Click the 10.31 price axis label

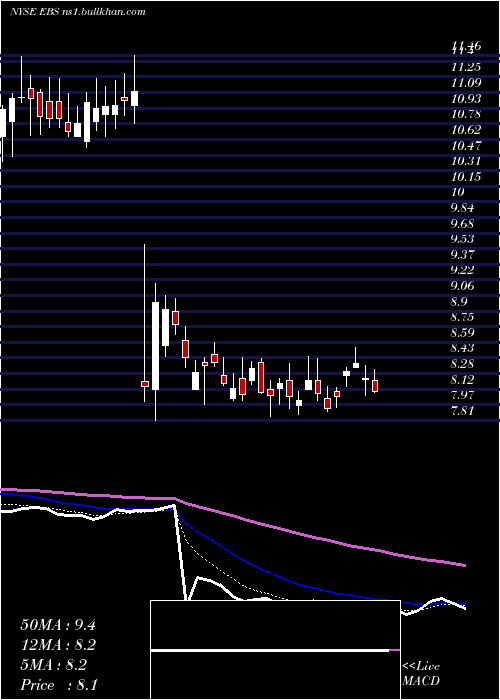[x=466, y=161]
